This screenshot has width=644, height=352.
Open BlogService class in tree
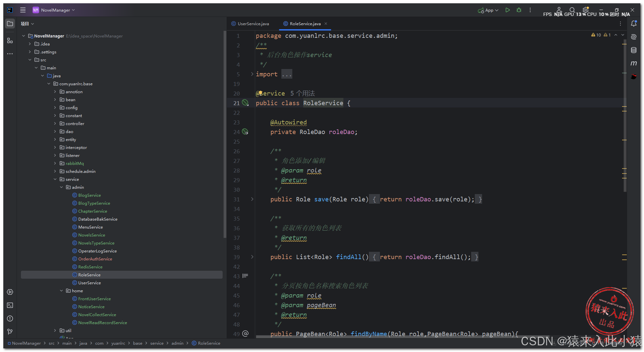point(89,195)
